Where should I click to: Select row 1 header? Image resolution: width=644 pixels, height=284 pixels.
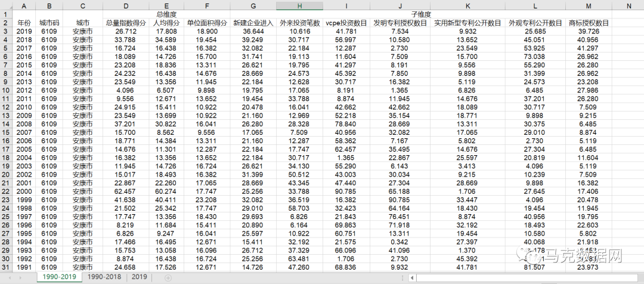coord(6,14)
